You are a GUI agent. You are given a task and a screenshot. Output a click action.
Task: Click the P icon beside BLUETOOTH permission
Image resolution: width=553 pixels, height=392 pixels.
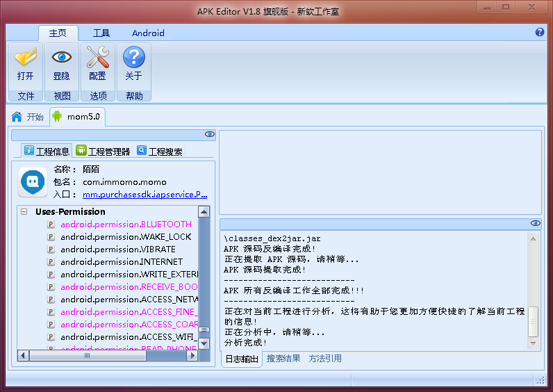pos(51,224)
